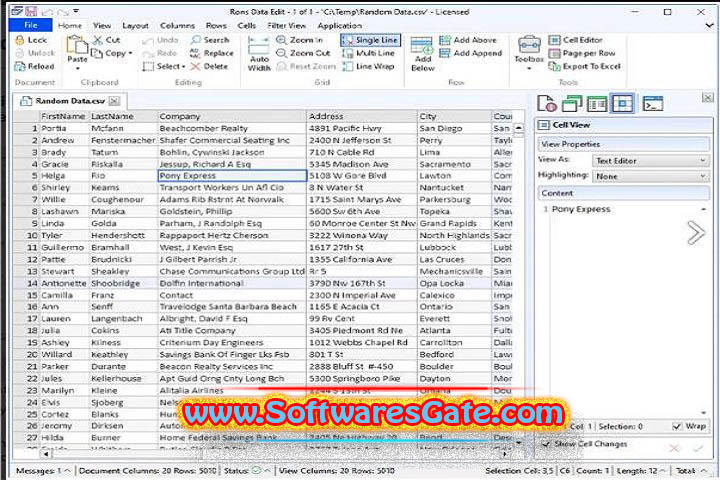This screenshot has height=480, width=720.
Task: Expand the Messages status bar section
Action: pos(67,471)
